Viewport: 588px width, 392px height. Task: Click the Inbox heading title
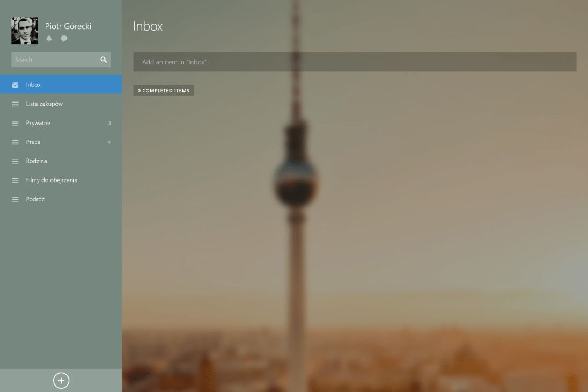[x=148, y=26]
